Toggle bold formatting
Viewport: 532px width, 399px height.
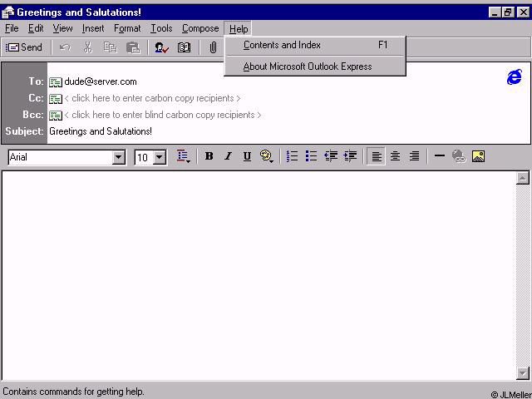[209, 156]
